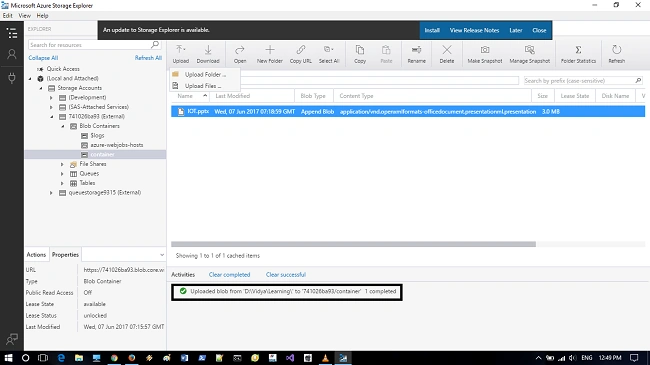Open the View menu
The width and height of the screenshot is (650, 365).
[24, 15]
